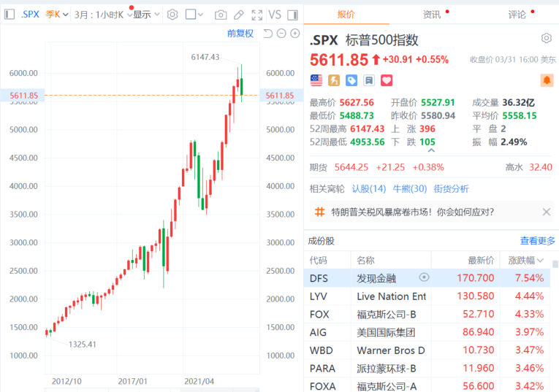The height and width of the screenshot is (392, 559).
Task: Open the chart settings gear
Action: (172, 15)
